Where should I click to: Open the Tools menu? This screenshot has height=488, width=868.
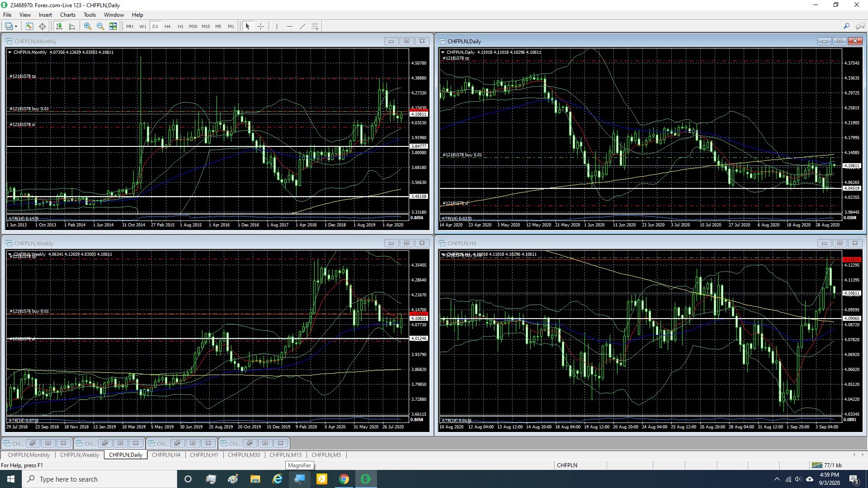click(x=90, y=15)
